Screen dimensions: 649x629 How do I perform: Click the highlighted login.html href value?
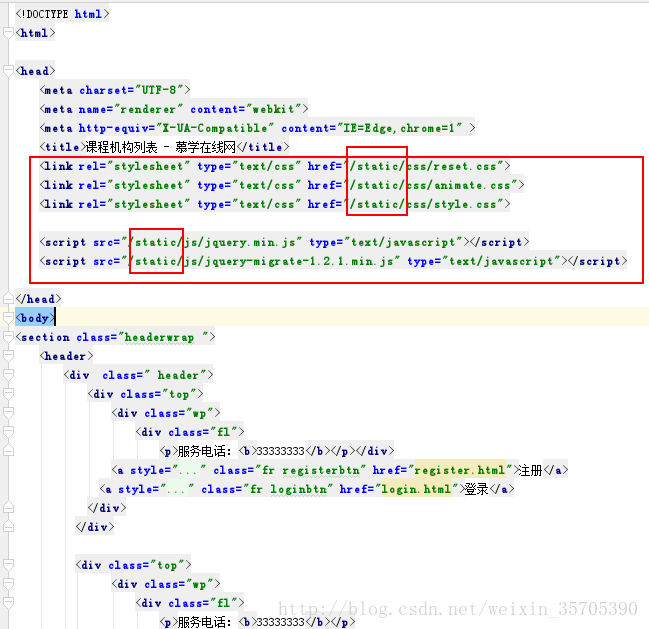pyautogui.click(x=416, y=489)
